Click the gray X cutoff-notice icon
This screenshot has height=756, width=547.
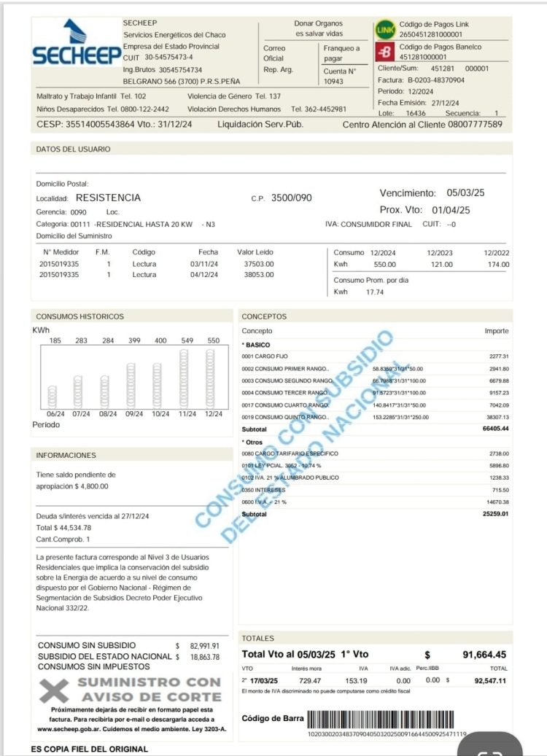click(54, 690)
